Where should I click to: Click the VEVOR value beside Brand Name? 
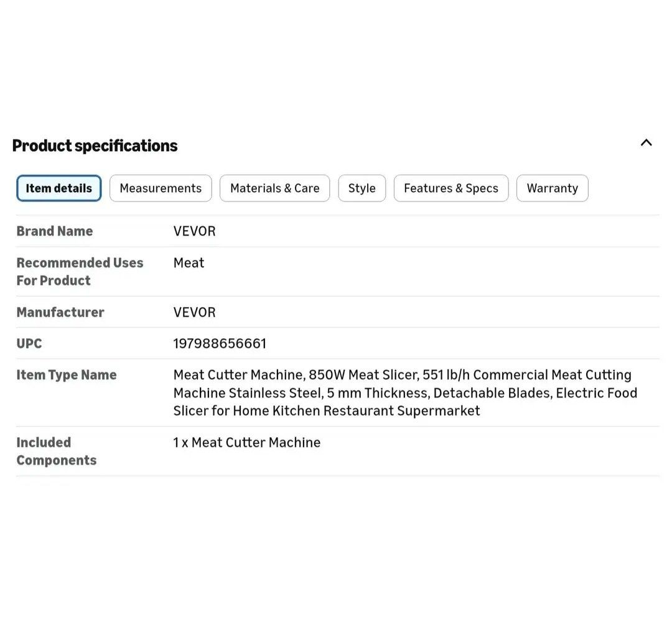[194, 231]
